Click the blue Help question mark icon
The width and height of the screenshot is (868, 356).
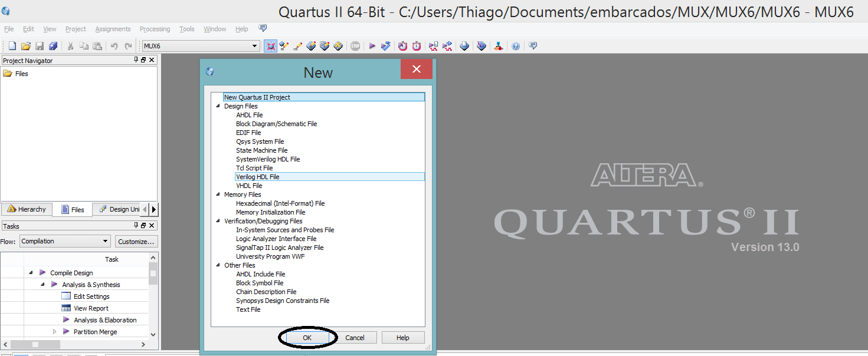[516, 46]
